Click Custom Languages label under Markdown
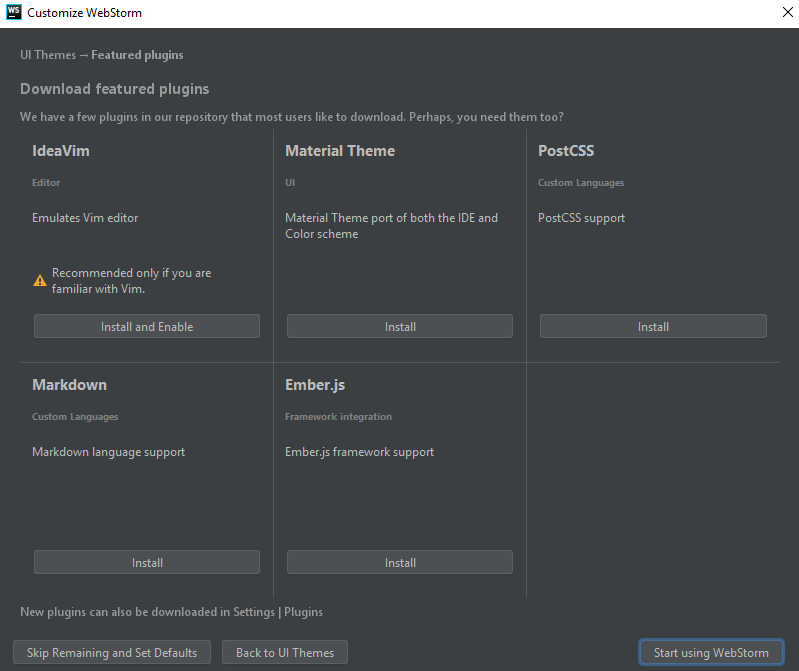Screen dimensions: 799x671 [x=75, y=416]
